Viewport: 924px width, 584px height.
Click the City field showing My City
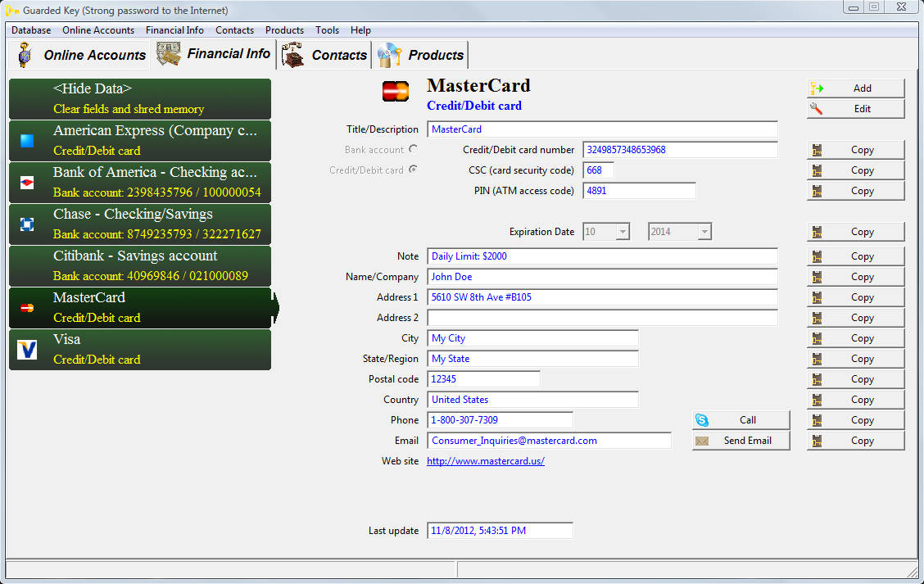click(532, 338)
